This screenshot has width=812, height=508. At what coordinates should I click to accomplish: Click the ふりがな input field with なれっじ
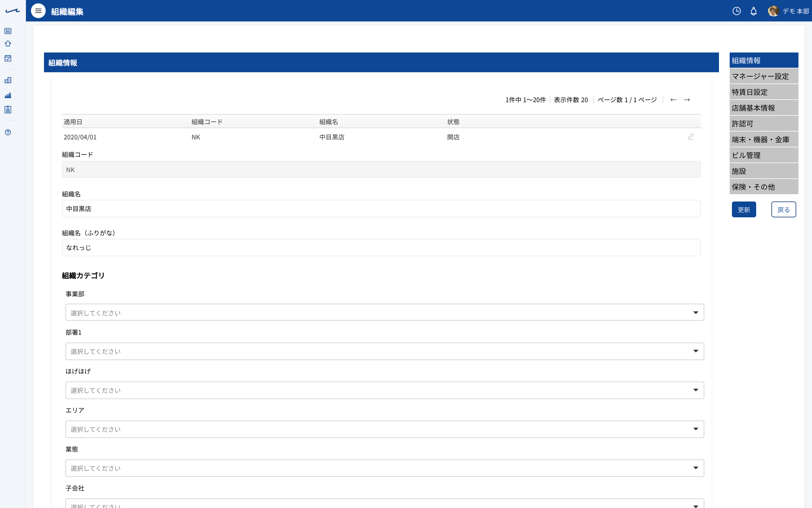pos(381,248)
